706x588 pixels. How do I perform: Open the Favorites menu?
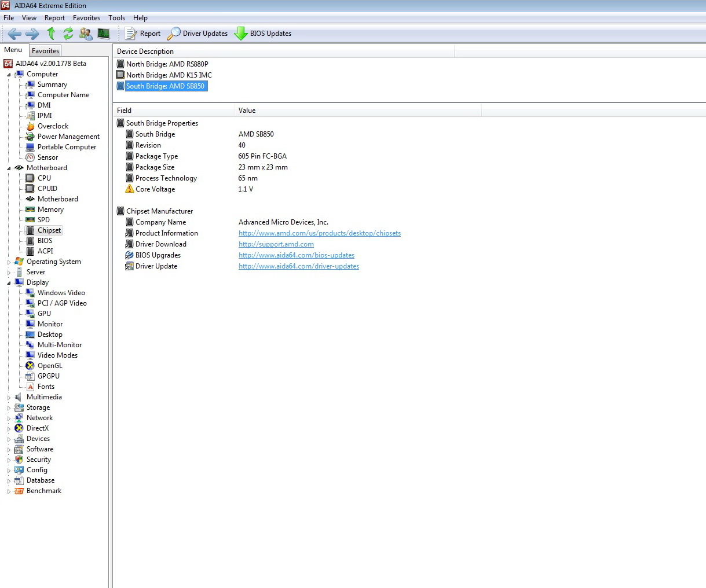coord(86,18)
